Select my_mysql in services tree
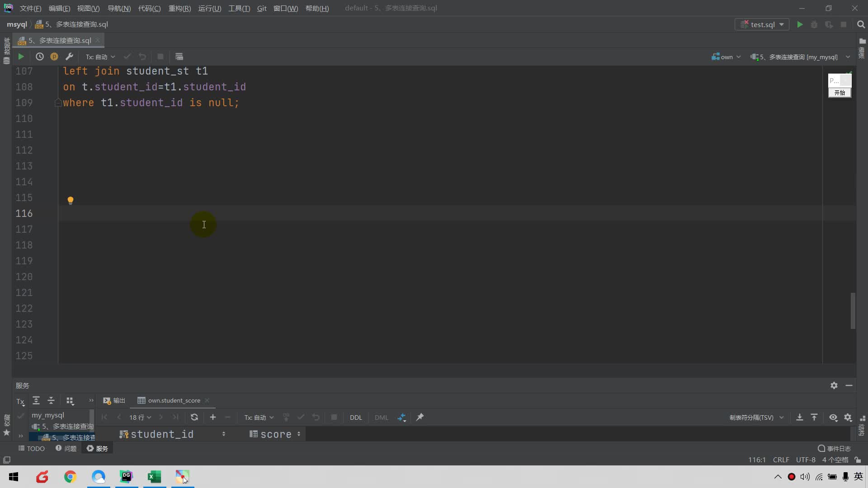Screen dimensions: 868x488 [x=48, y=415]
